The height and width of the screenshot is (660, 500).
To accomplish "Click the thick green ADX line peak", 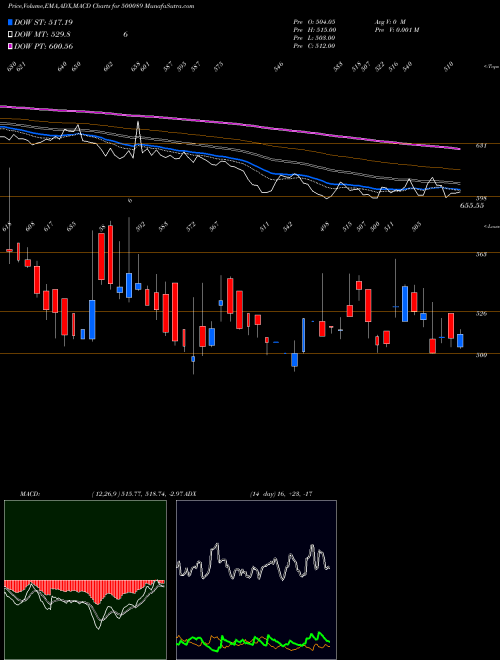I will [x=319, y=633].
